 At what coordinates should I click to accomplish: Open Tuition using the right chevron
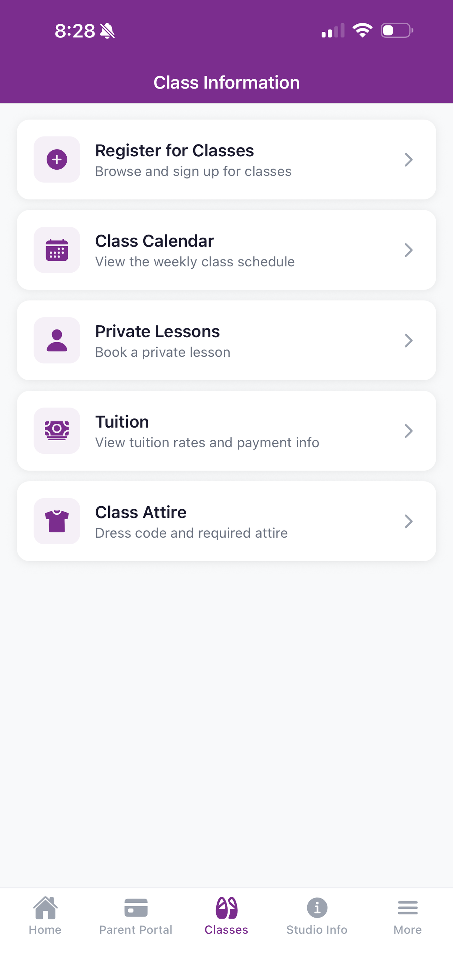(x=409, y=431)
